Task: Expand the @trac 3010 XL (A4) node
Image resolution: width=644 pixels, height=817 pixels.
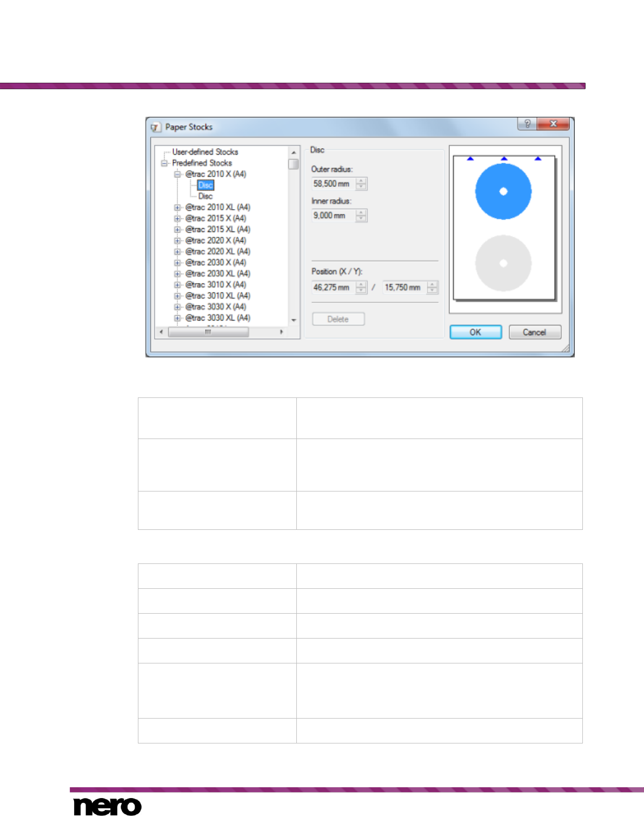Action: pyautogui.click(x=177, y=296)
